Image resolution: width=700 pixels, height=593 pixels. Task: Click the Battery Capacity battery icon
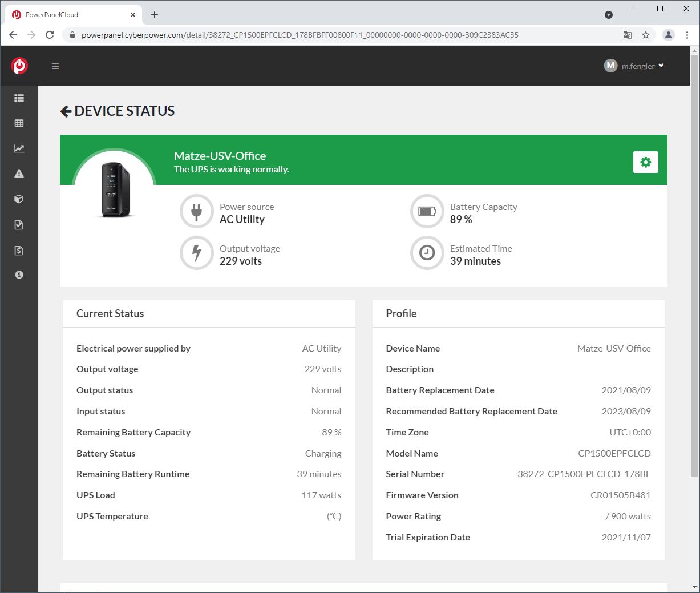point(427,212)
